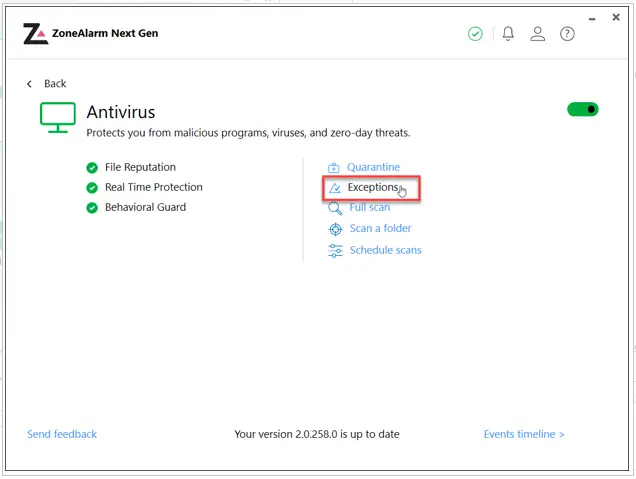
Task: Click the Antivirus heading
Action: (121, 112)
